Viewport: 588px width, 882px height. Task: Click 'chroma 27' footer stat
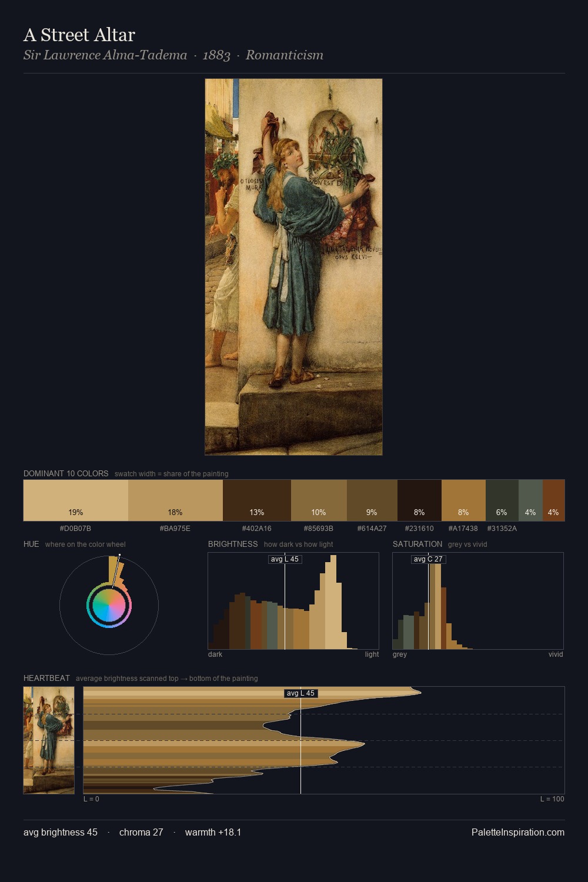click(141, 832)
